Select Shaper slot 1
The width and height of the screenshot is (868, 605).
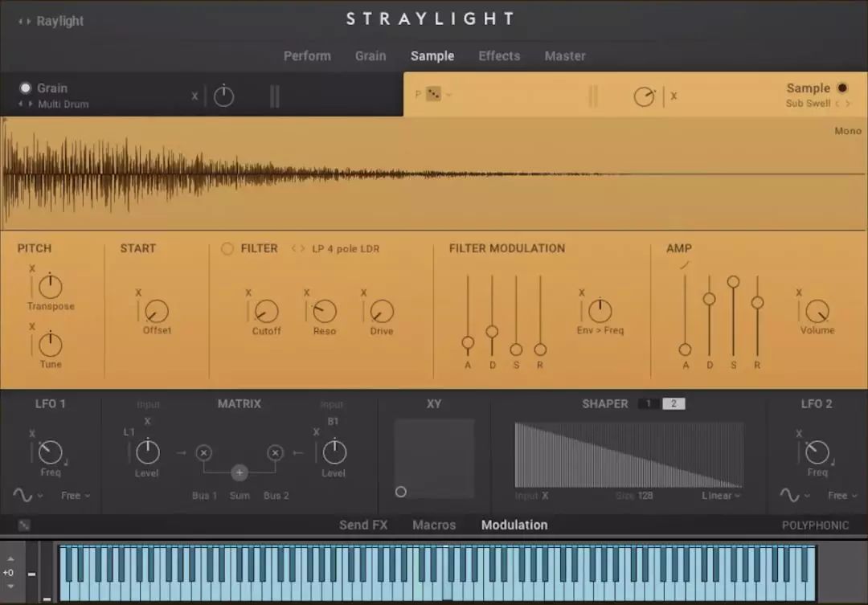pos(649,403)
